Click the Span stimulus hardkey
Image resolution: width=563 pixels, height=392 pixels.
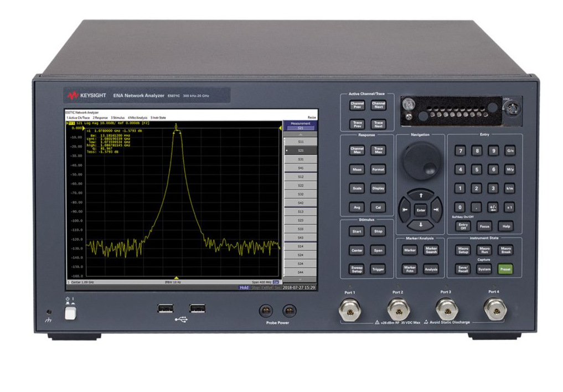(378, 250)
